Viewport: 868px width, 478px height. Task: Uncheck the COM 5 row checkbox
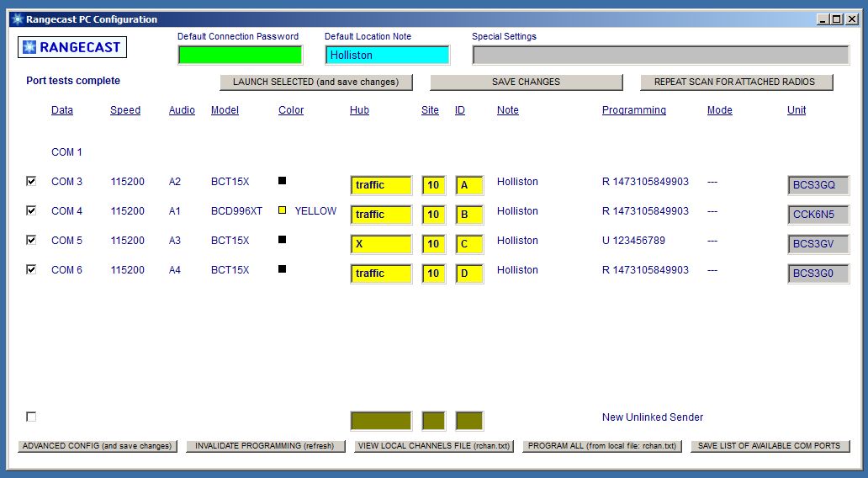31,239
